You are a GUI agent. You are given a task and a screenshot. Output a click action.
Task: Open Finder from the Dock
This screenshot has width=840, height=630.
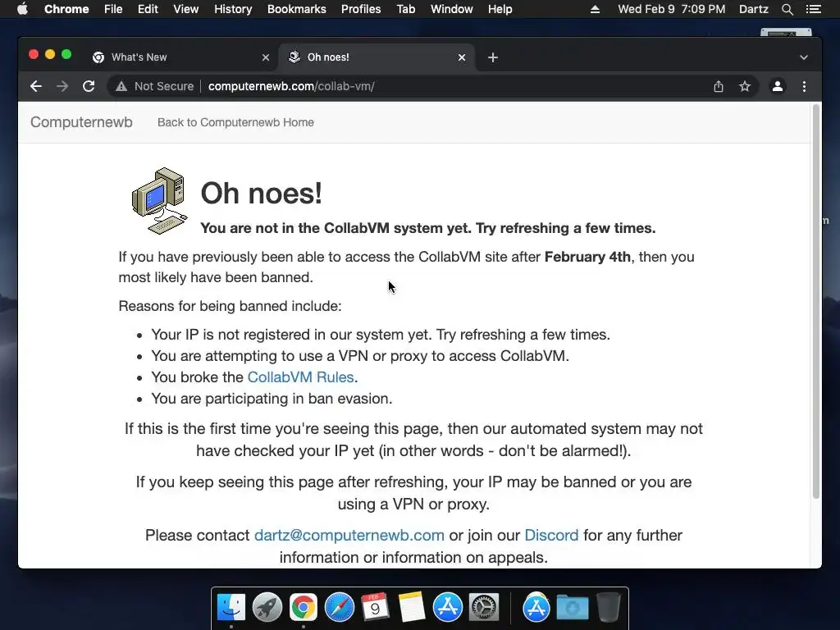[x=231, y=608]
